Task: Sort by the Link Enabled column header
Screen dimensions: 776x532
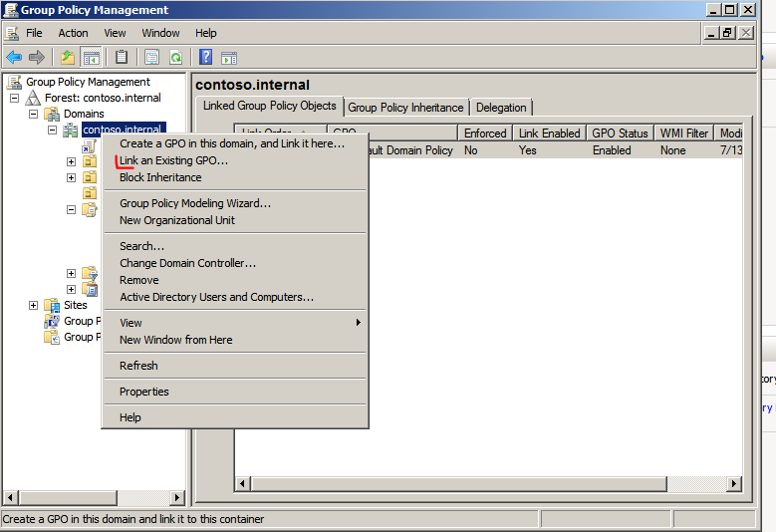Action: click(549, 133)
